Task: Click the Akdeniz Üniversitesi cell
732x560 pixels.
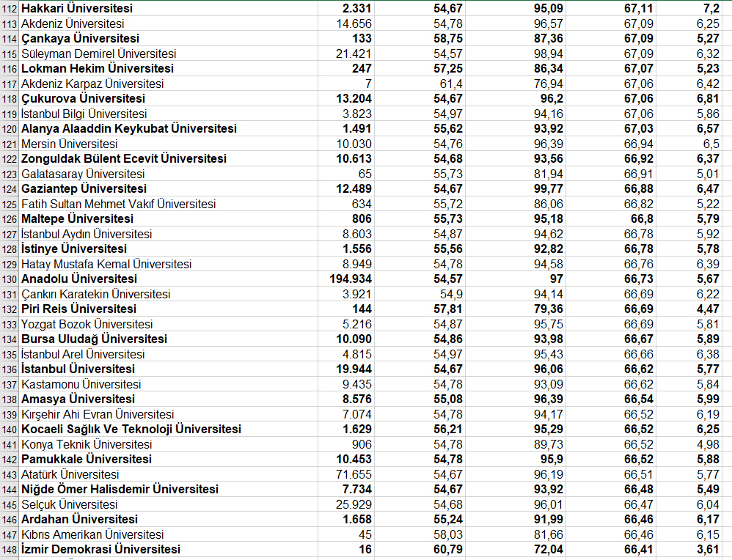Action: (x=168, y=23)
